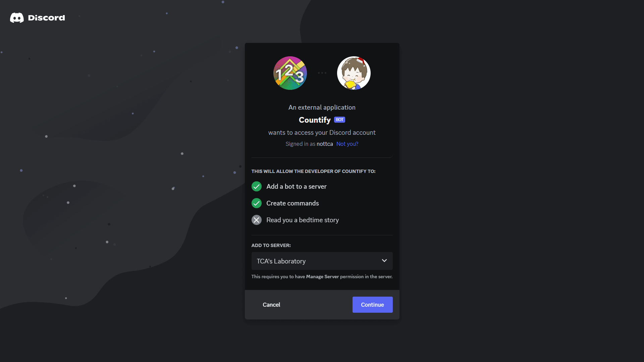Click the green checkmark for Create commands

[257, 203]
